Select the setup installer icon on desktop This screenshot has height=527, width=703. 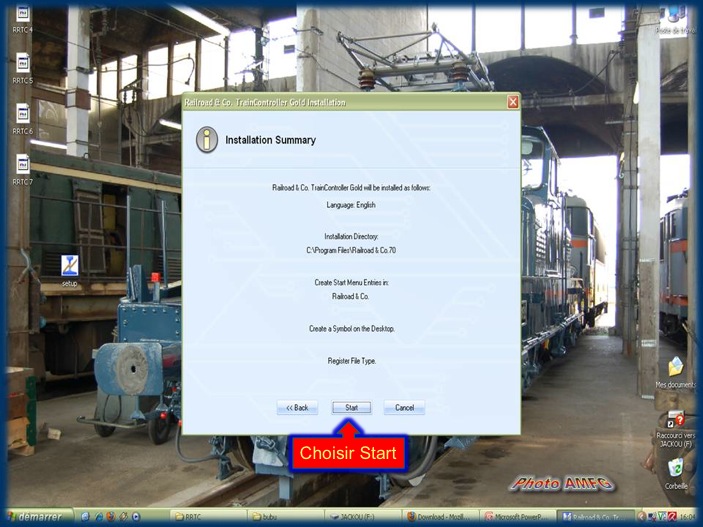click(69, 270)
